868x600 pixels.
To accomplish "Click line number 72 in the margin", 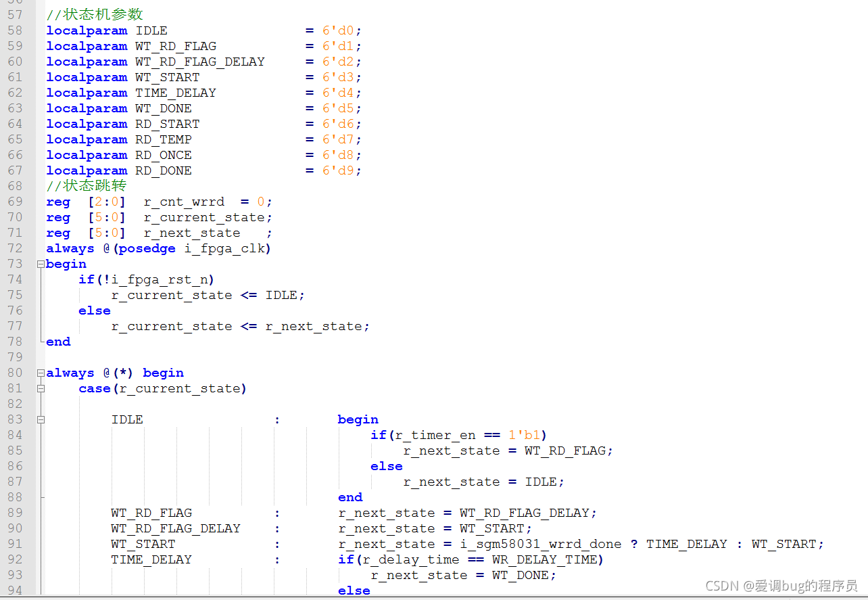I will (15, 248).
